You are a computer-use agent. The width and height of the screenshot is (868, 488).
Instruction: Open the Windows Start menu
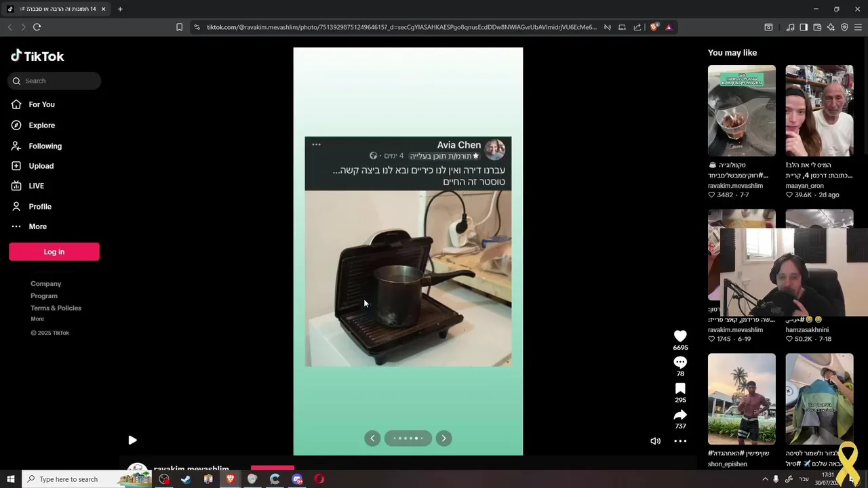pyautogui.click(x=10, y=479)
